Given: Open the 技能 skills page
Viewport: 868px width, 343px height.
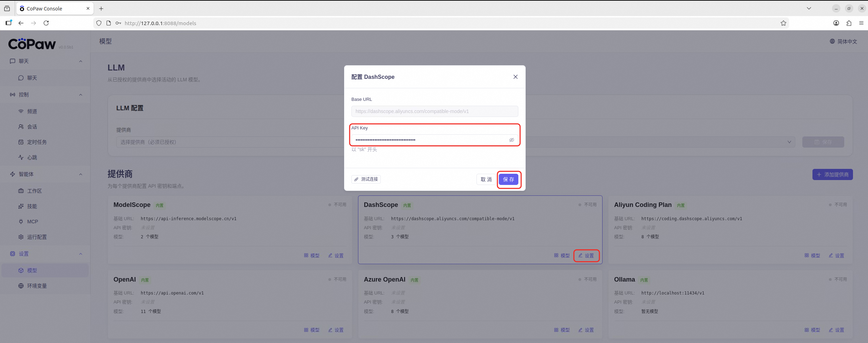Looking at the screenshot, I should pyautogui.click(x=45, y=206).
